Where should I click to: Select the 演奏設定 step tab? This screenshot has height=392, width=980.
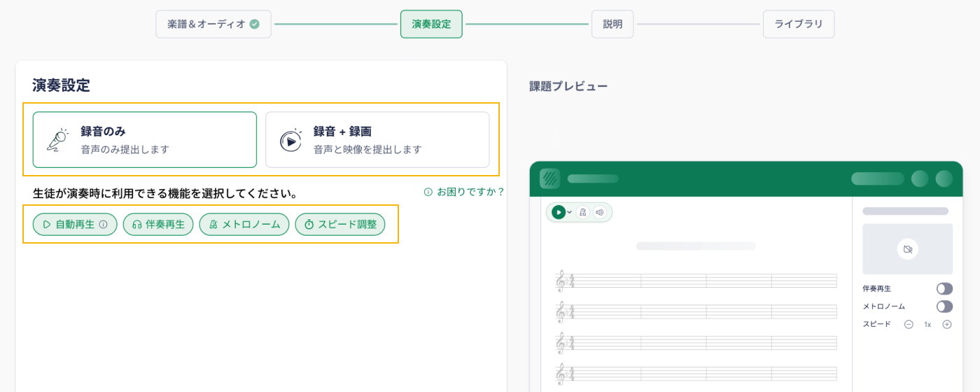431,24
